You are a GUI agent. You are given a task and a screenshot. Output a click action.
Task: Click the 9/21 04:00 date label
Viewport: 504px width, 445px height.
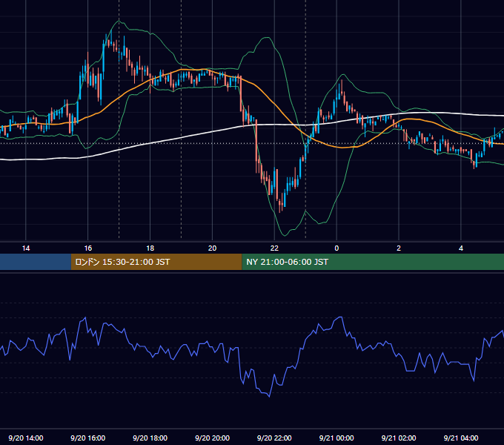[461, 438]
